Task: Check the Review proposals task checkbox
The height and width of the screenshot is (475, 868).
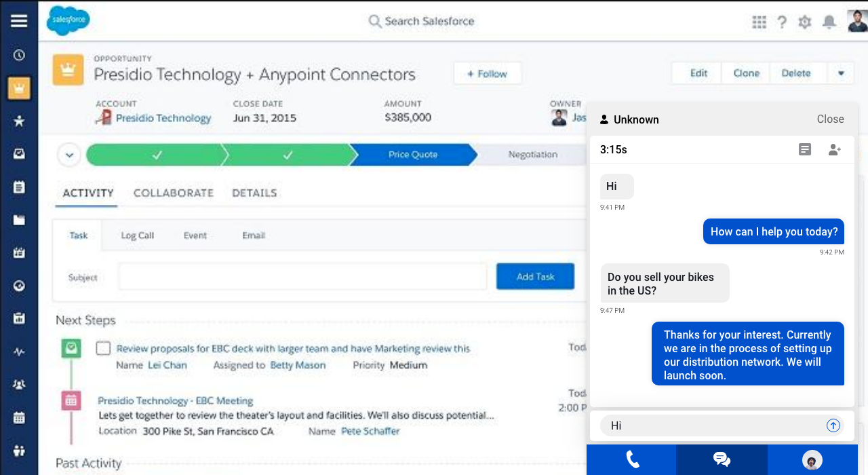Action: pyautogui.click(x=103, y=348)
